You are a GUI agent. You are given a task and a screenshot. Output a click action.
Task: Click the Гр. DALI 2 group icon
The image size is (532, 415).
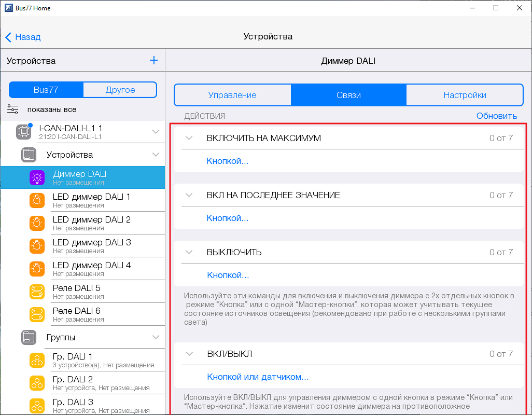pos(37,383)
